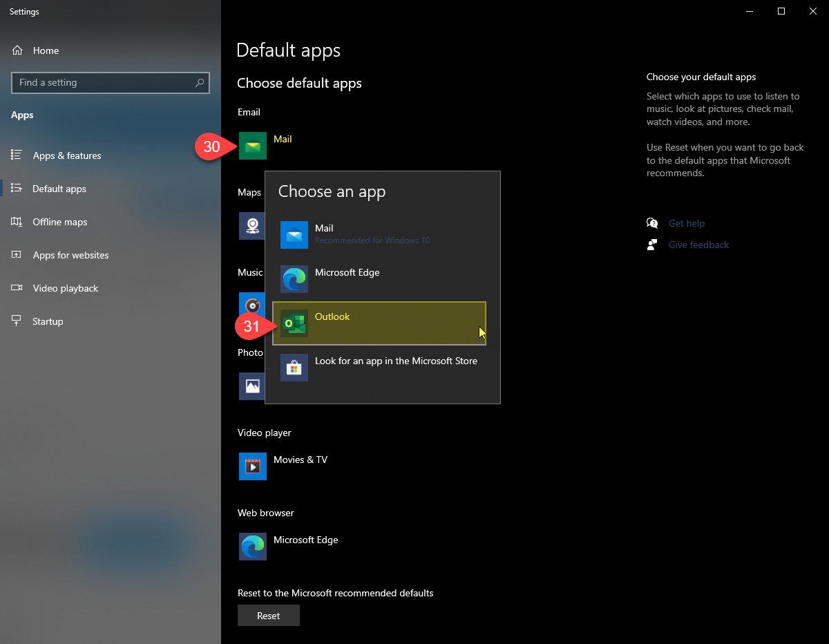Open Apps for websites settings
This screenshot has height=644, width=829.
(x=111, y=255)
